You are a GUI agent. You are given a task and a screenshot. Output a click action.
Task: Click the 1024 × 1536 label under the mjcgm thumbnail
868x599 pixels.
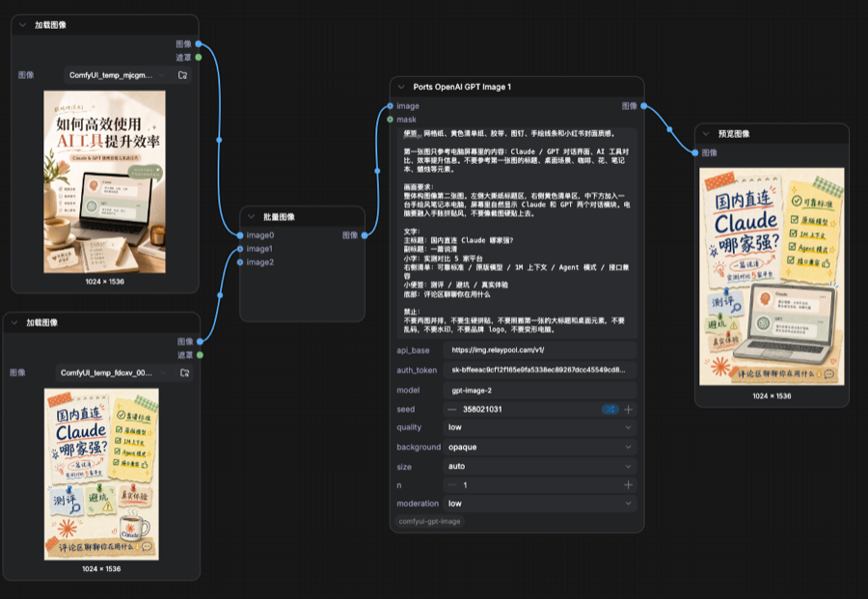click(x=104, y=282)
